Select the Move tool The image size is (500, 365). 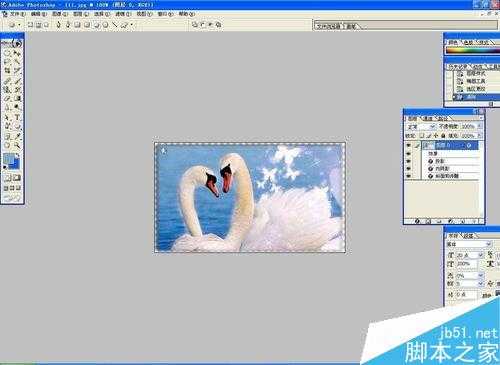(x=17, y=53)
